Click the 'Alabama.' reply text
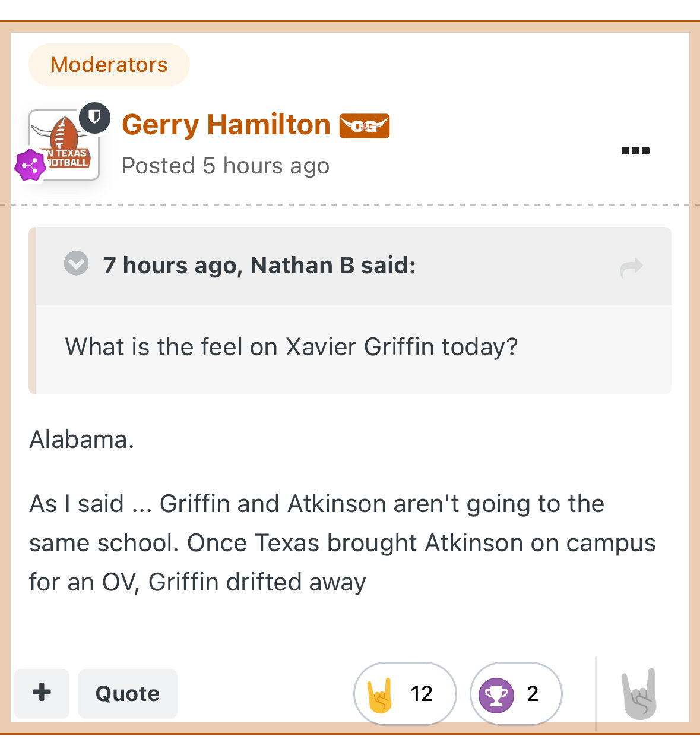 (82, 440)
